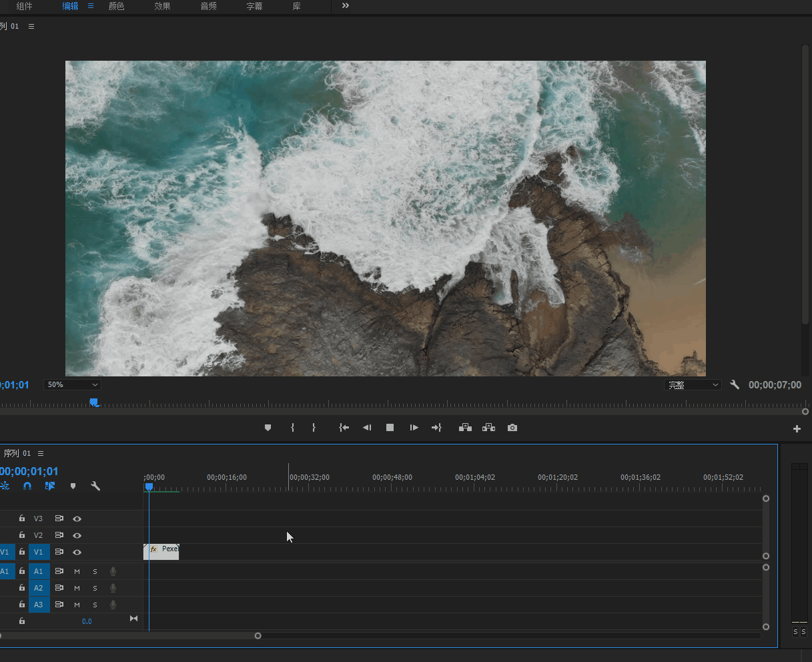Mute audio track A1
Screen dimensions: 812x662
(x=77, y=571)
